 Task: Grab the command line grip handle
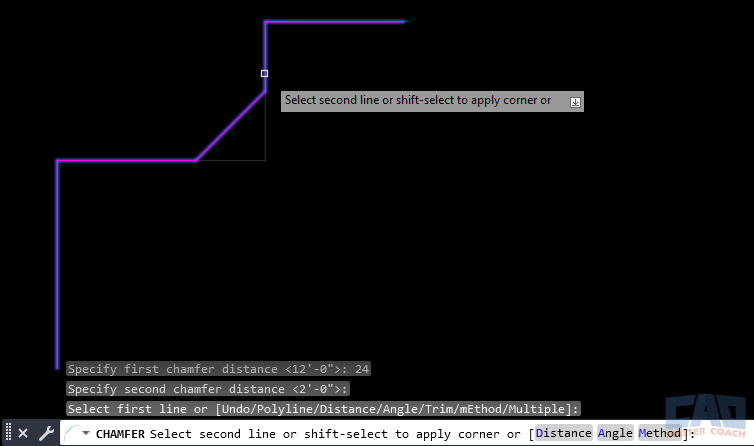click(8, 433)
